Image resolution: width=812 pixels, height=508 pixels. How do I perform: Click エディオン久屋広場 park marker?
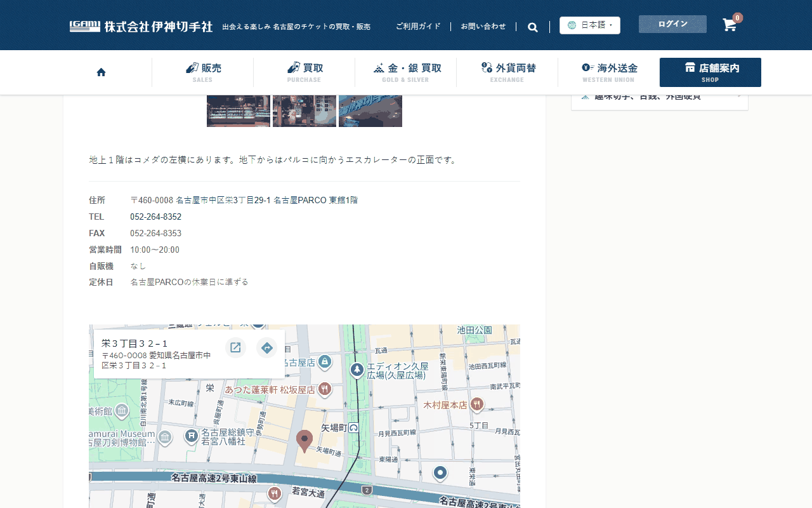tap(357, 370)
